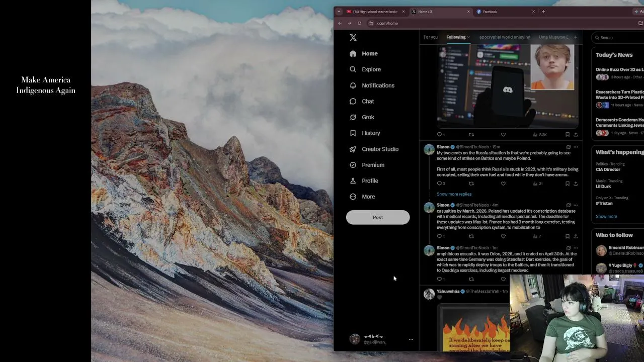Expand the Following feed dropdown
Image resolution: width=644 pixels, height=362 pixels.
468,37
